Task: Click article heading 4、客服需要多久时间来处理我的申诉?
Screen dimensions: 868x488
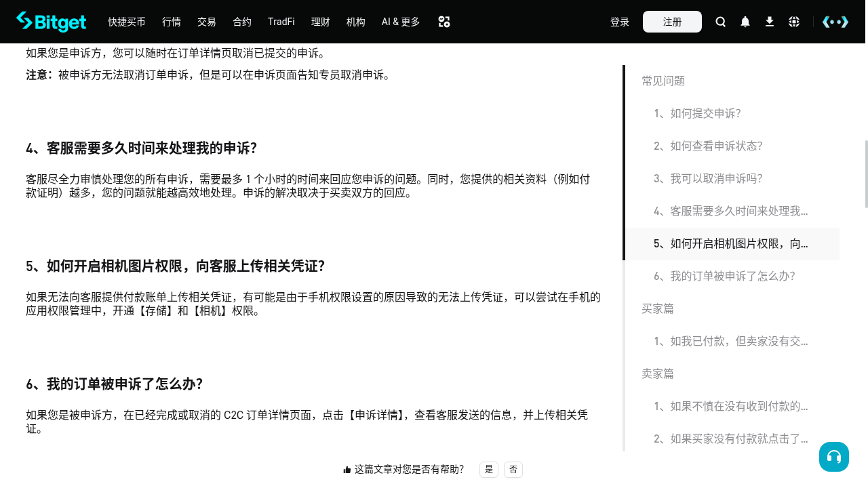Action: (142, 148)
